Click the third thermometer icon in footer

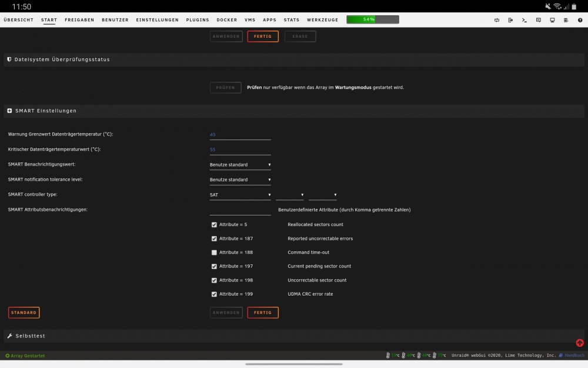[419, 355]
